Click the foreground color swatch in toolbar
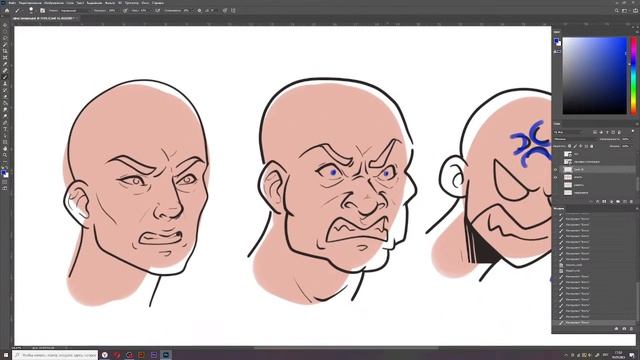 [3, 172]
